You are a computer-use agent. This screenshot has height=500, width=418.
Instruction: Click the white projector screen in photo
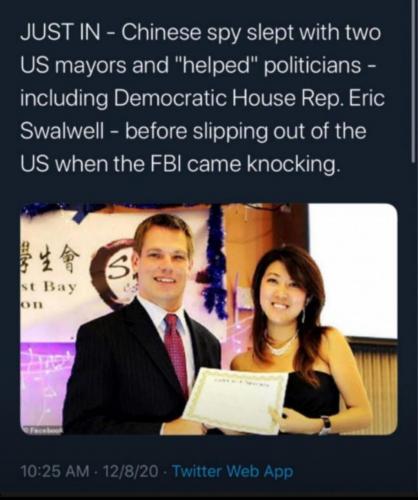click(x=353, y=272)
